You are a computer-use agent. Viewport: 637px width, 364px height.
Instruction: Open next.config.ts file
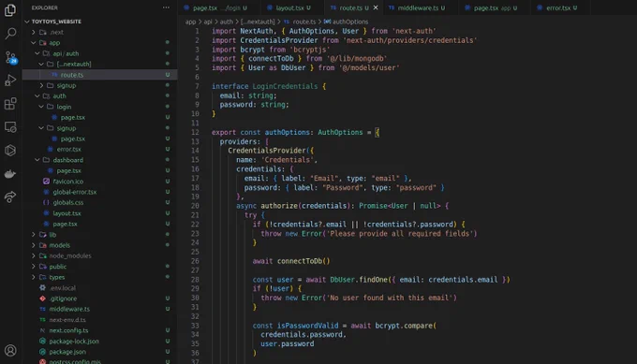click(99, 330)
